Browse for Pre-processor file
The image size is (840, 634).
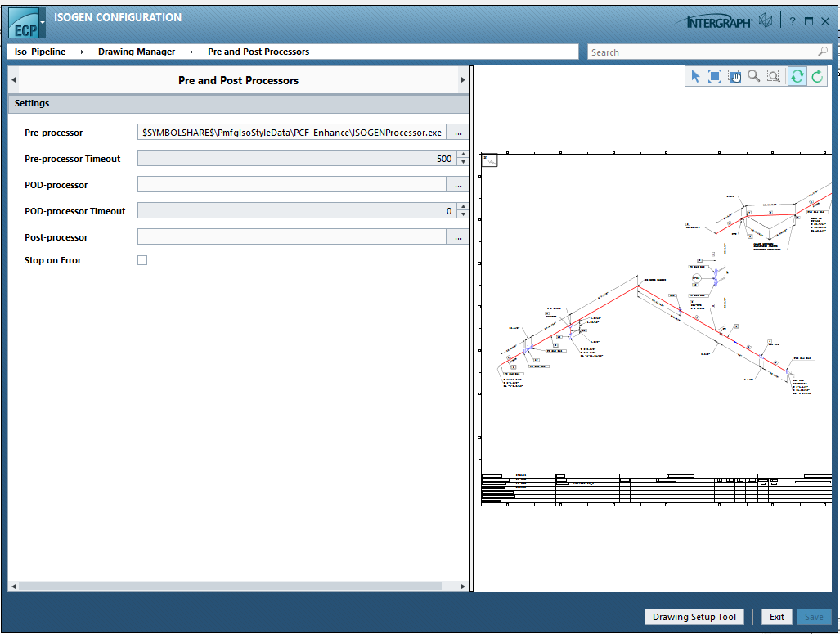(458, 133)
